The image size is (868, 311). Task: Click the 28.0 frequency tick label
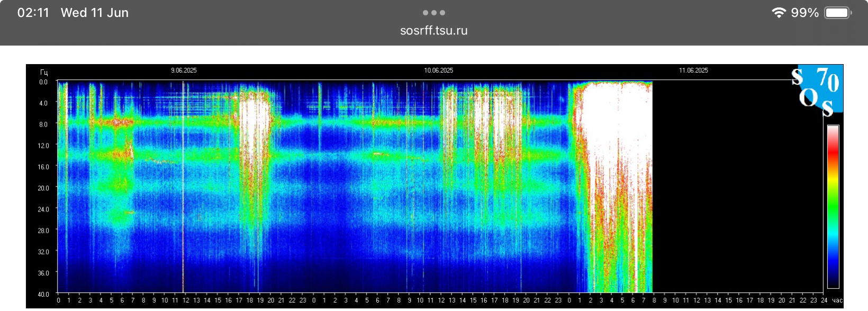pos(43,230)
